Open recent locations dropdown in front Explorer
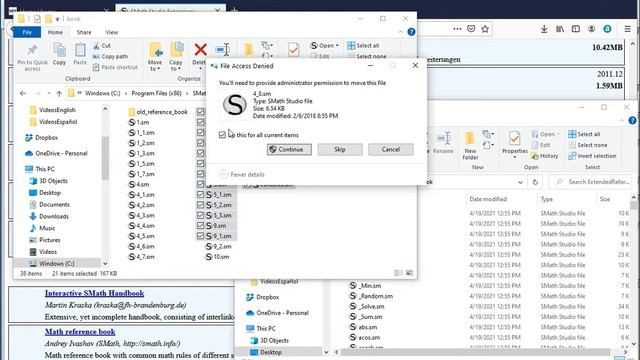 pyautogui.click(x=49, y=93)
